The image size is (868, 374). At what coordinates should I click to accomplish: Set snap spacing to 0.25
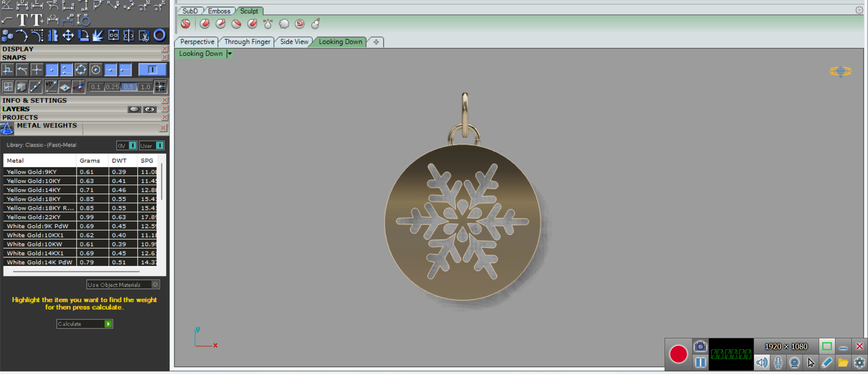(x=112, y=87)
